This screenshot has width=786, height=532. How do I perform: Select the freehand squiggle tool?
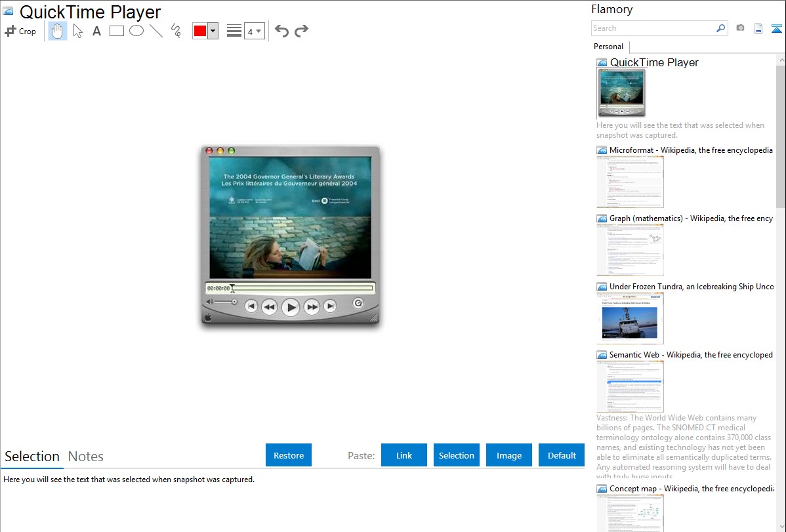pos(176,31)
